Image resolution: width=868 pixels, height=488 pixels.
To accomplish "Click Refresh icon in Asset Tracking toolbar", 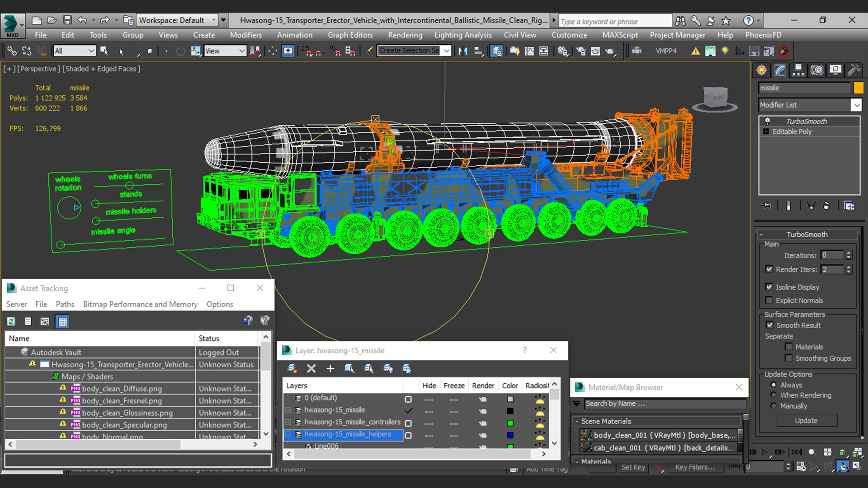I will (11, 321).
